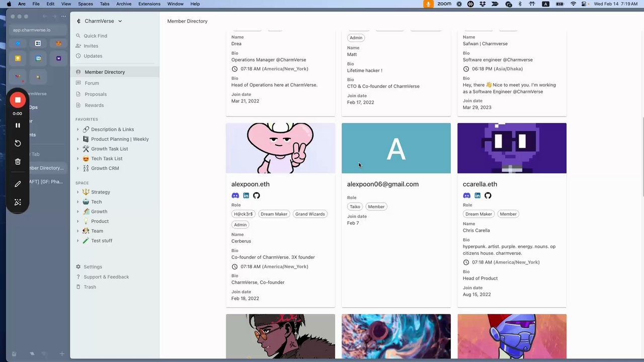Open Quick Find in the sidebar
The width and height of the screenshot is (644, 362).
[115, 36]
